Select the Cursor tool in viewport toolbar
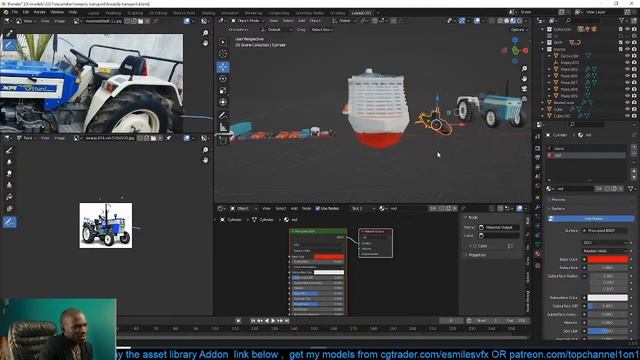 point(223,53)
